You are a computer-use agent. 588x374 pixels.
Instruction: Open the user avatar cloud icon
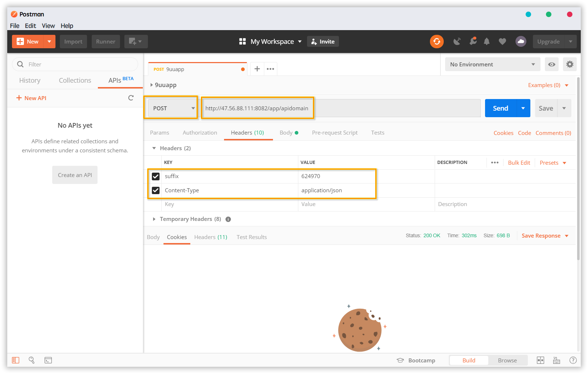point(521,41)
